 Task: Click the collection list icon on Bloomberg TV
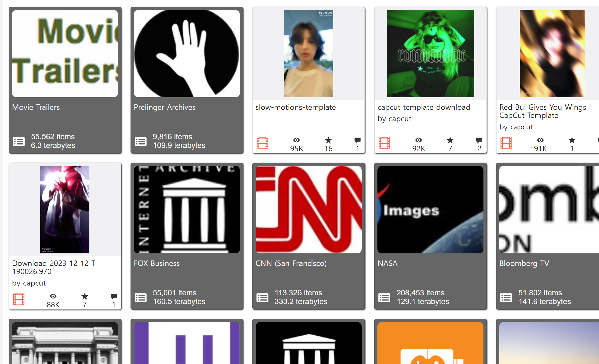[x=506, y=298]
